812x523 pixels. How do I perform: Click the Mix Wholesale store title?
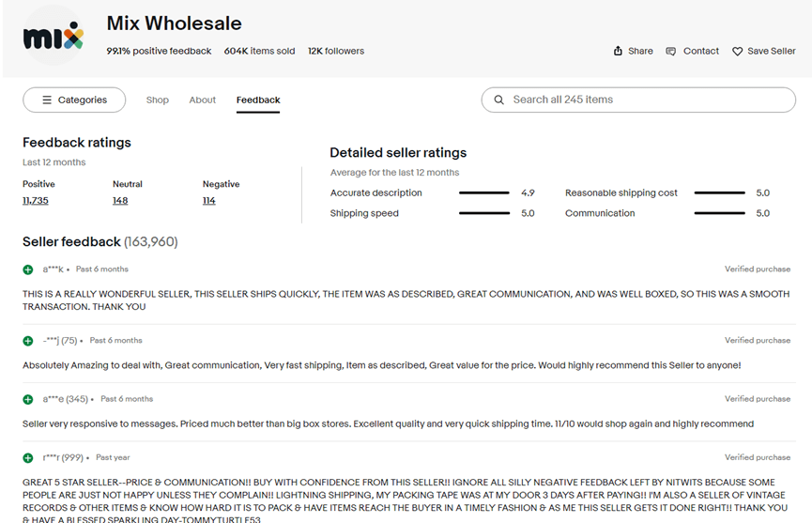[174, 23]
